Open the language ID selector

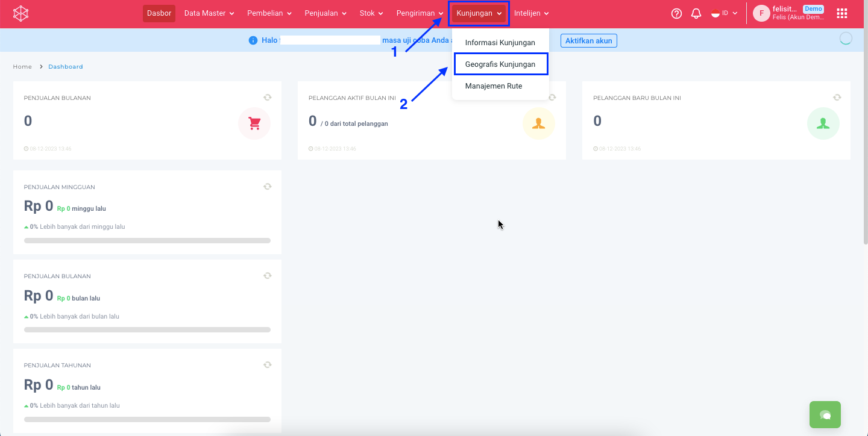click(x=725, y=13)
